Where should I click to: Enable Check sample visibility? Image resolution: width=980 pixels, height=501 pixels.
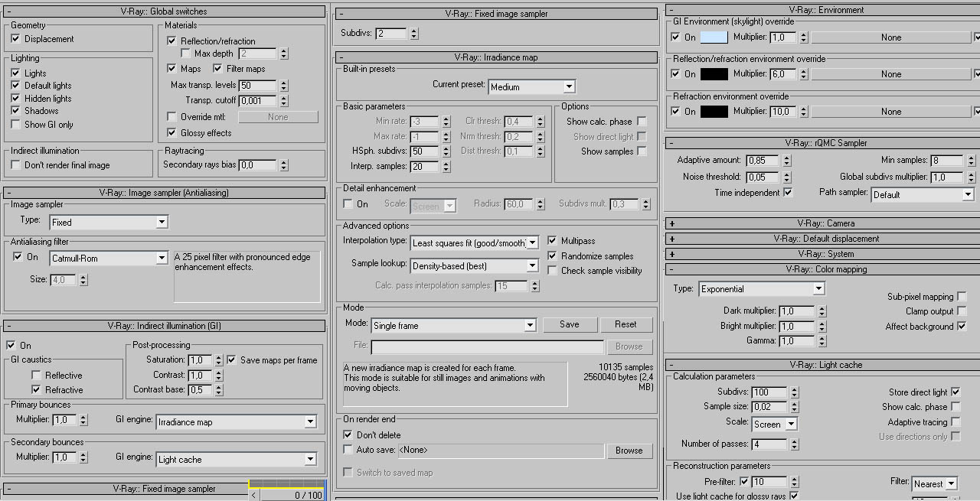[553, 271]
